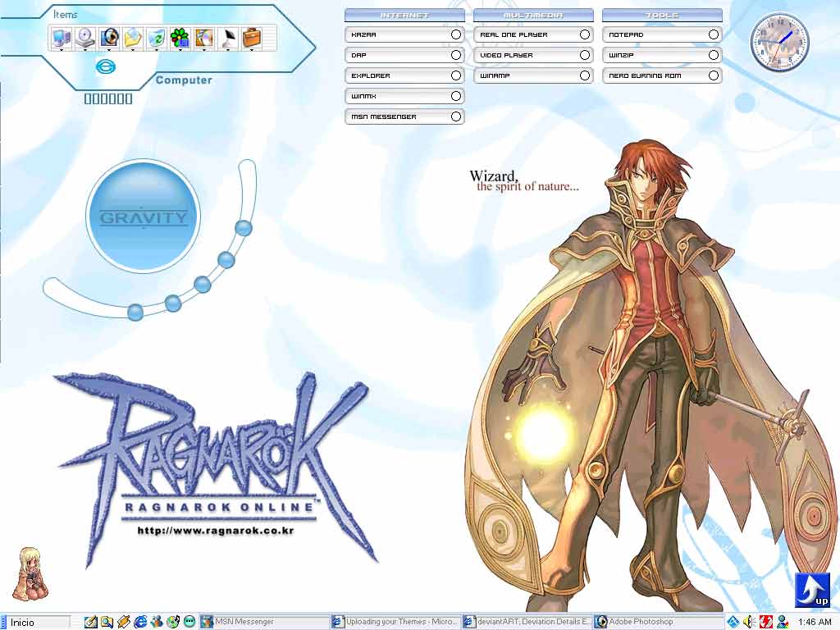Click the Inicio start button
840x630 pixels.
click(x=35, y=622)
